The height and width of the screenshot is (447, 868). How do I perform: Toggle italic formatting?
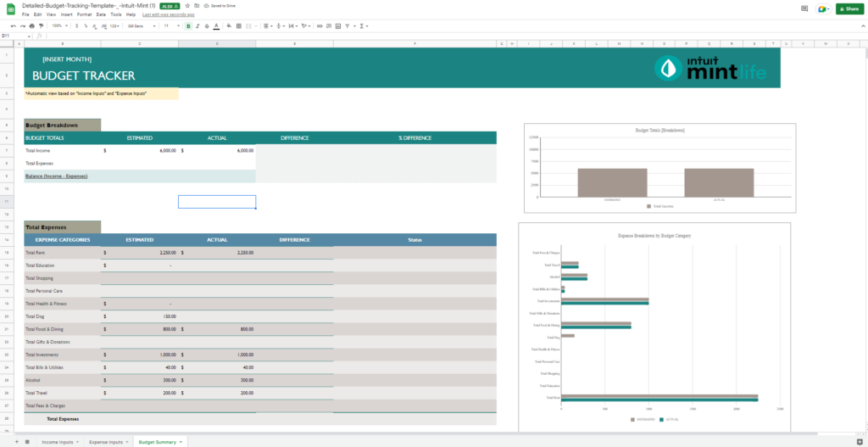(198, 26)
